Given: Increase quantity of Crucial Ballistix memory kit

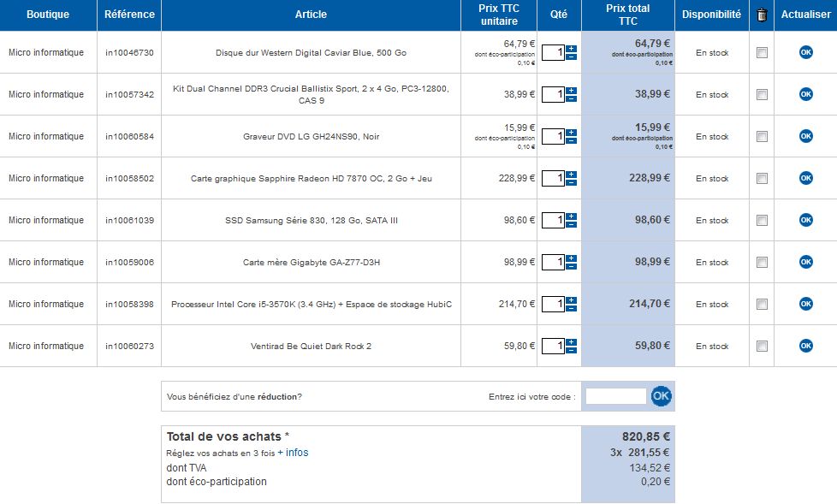Looking at the screenshot, I should pos(571,91).
